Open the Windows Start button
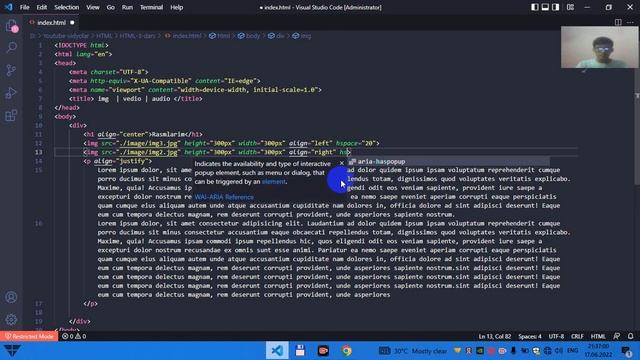Viewport: 640px width, 360px height. pos(11,351)
